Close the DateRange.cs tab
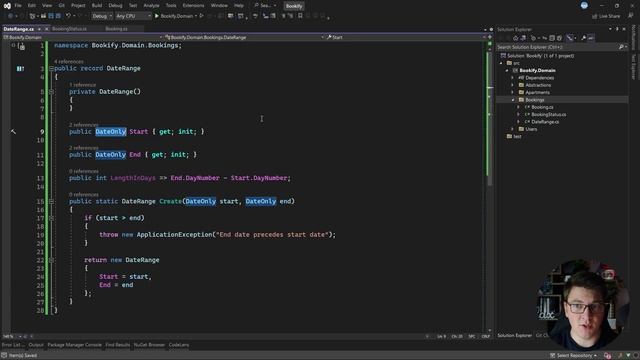The height and width of the screenshot is (360, 640). (46, 29)
